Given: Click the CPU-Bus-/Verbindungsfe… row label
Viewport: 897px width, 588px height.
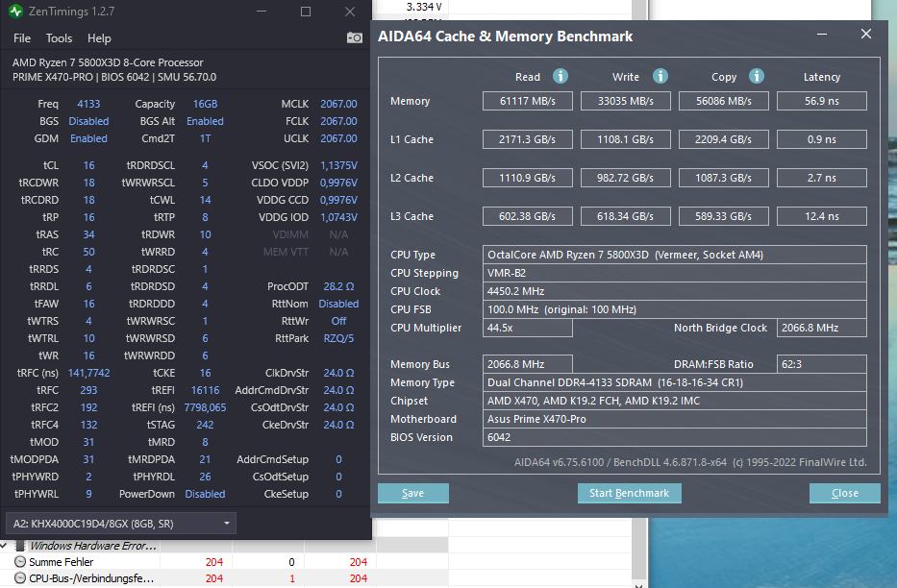Looking at the screenshot, I should (x=91, y=578).
